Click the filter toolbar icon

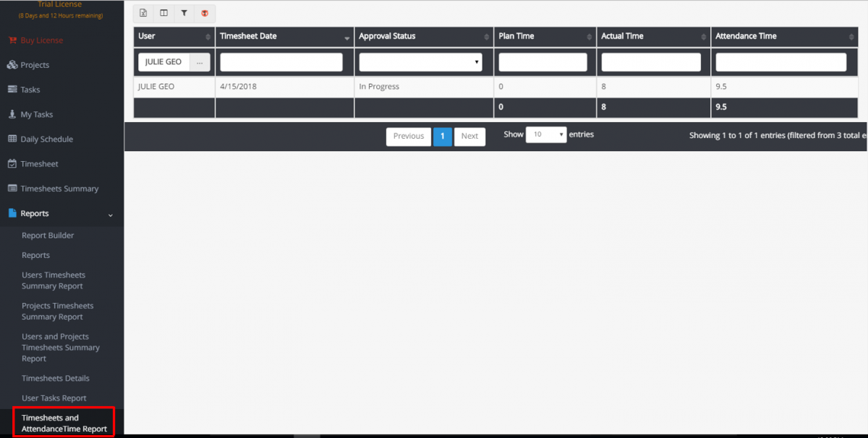184,13
